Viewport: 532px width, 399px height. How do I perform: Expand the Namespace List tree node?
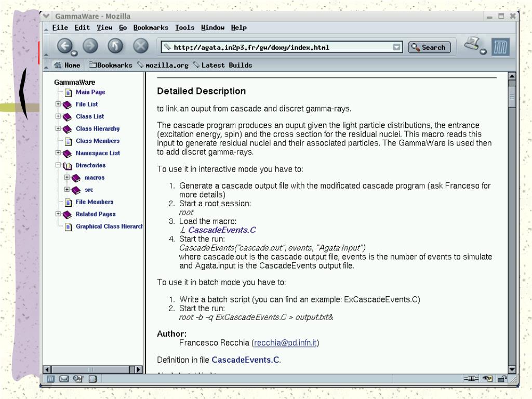[x=58, y=153]
